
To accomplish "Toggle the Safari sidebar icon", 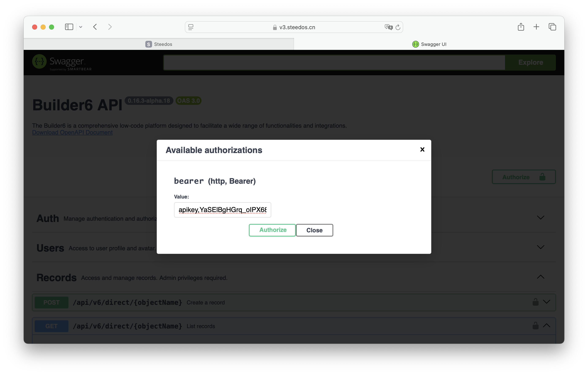I will [x=69, y=27].
